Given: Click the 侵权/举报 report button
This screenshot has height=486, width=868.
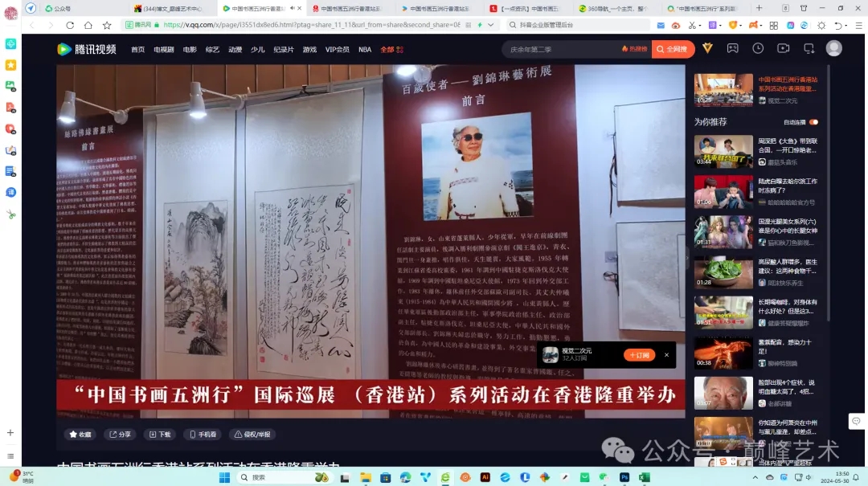Looking at the screenshot, I should (252, 435).
